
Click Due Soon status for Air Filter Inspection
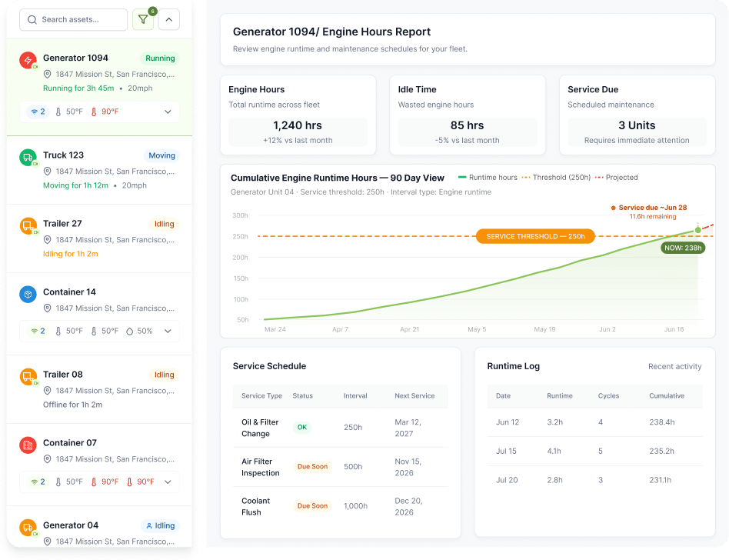point(312,466)
